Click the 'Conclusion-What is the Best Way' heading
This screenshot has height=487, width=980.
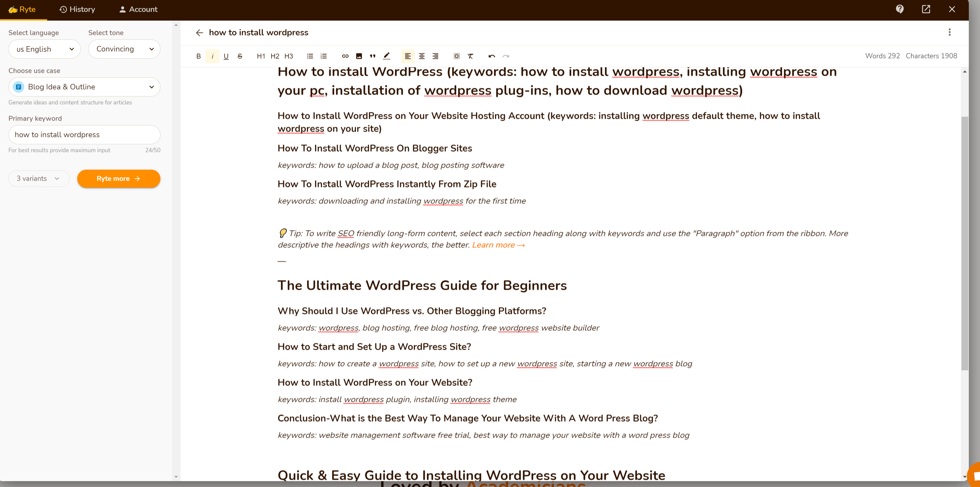(468, 418)
